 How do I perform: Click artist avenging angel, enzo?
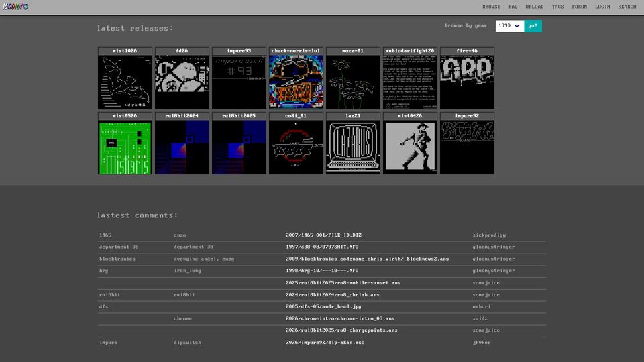204,259
